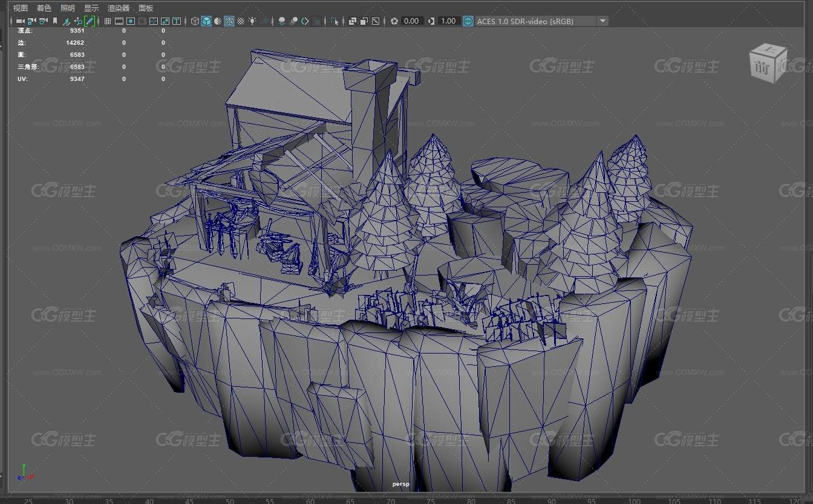Open the 视图 (View) menu
This screenshot has width=813, height=504.
21,8
